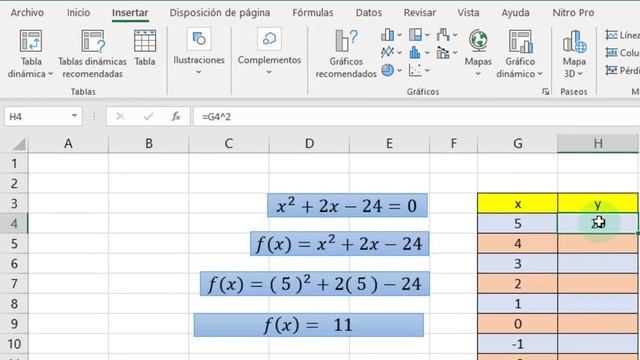Screen dimensions: 640x360
Task: Expand the scatter chart dropdown
Action: pos(427,70)
